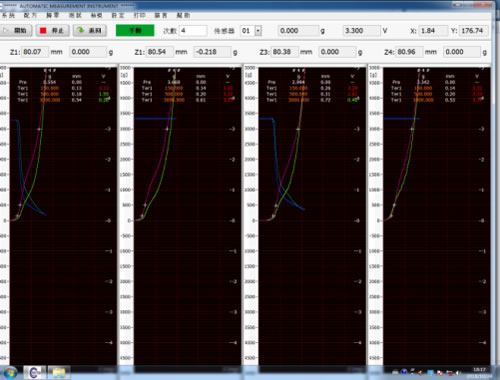The width and height of the screenshot is (500, 380).
Task: Click the red Stop button in toolbar
Action: (52, 31)
